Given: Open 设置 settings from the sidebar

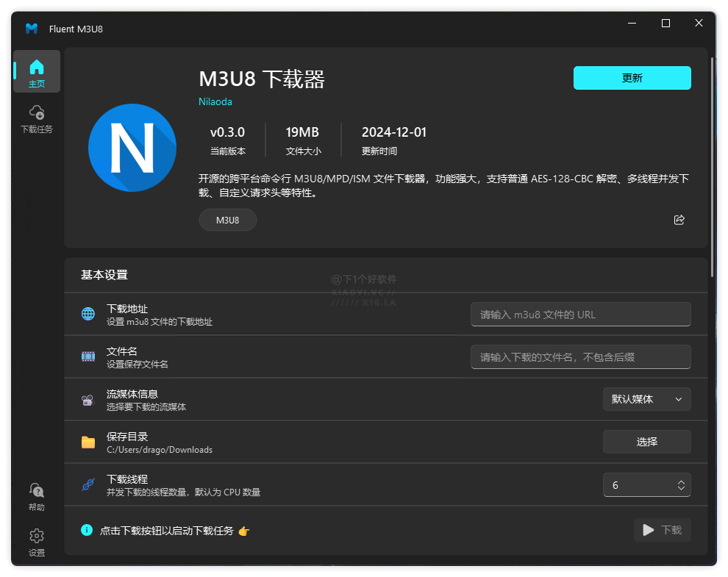Looking at the screenshot, I should 37,542.
